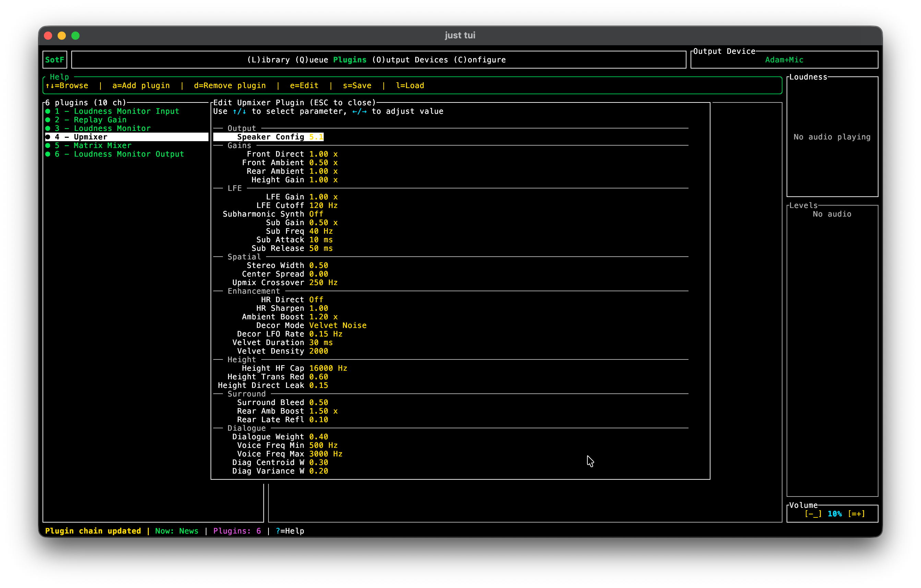Viewport: 921px width, 588px height.
Task: Select plugin 5 – Matrix Mixer
Action: point(127,145)
